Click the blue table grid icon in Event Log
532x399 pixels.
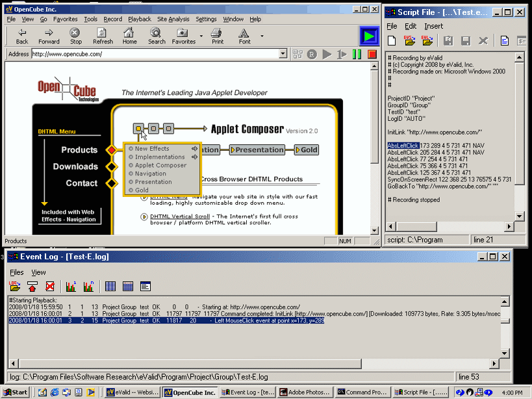coord(110,287)
